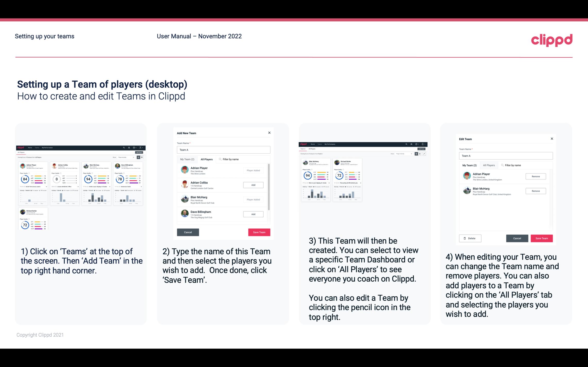Click Remove button next to Adrian Player
The image size is (588, 367).
click(535, 176)
